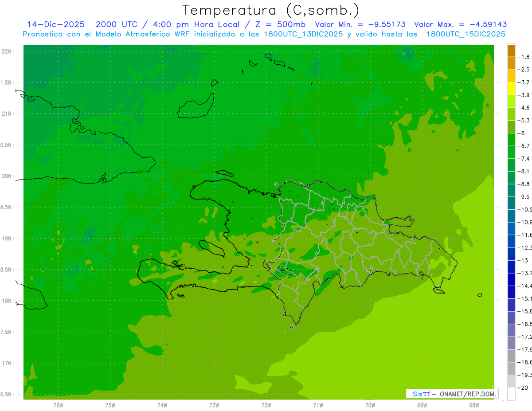This screenshot has height=411, width=532.
Task: Click the '22N' latitude axis label
Action: point(7,51)
